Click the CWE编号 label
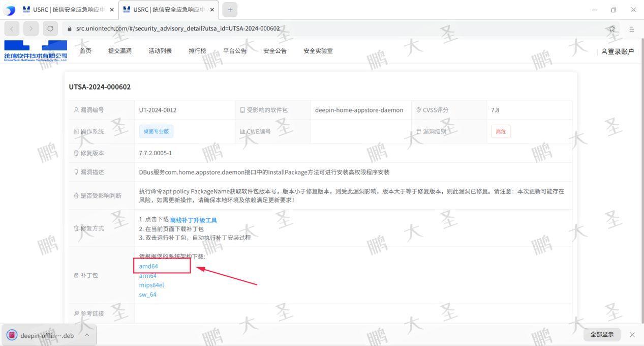Screen dimensions: 644x346 coord(259,131)
